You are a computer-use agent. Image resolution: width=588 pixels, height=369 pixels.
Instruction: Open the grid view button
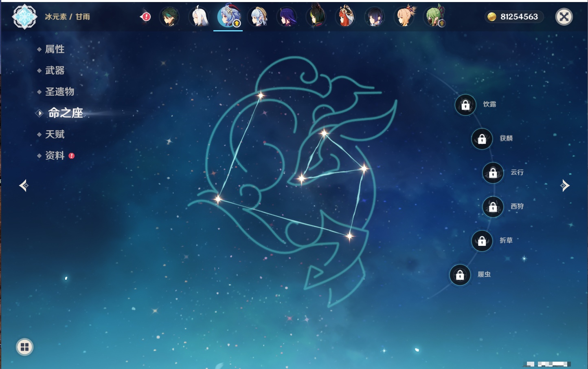tap(24, 347)
